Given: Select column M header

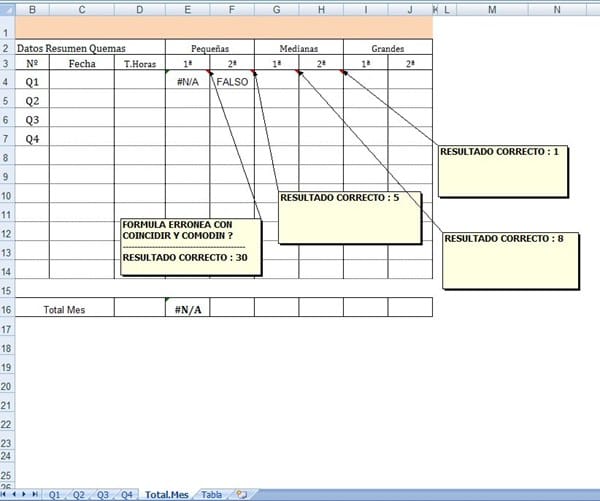Looking at the screenshot, I should point(492,10).
